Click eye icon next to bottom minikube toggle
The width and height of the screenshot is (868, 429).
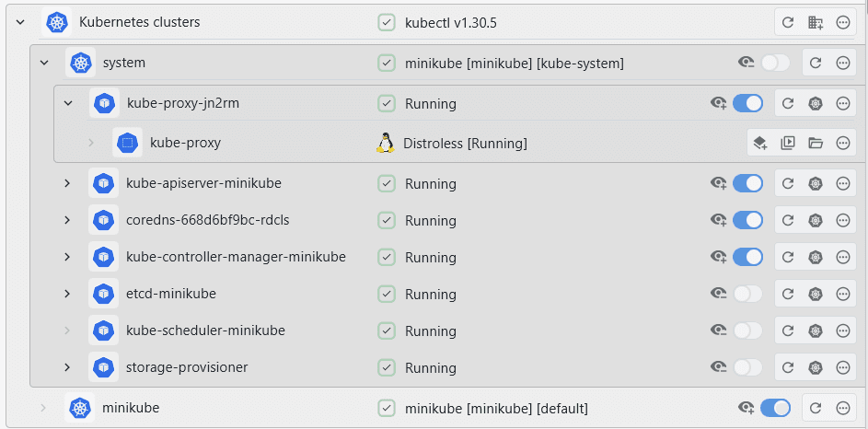point(746,408)
